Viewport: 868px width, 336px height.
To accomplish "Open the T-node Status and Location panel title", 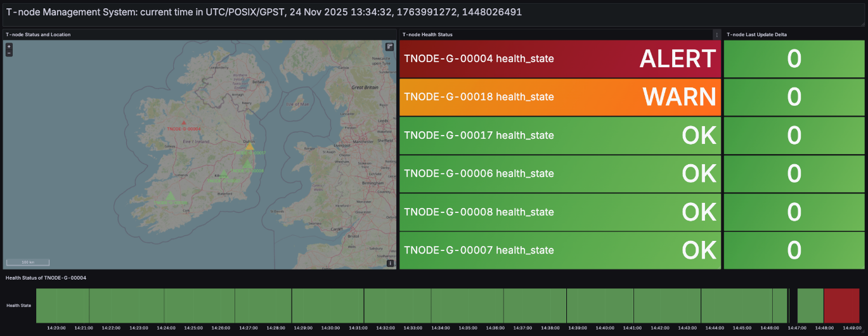I will pos(38,34).
